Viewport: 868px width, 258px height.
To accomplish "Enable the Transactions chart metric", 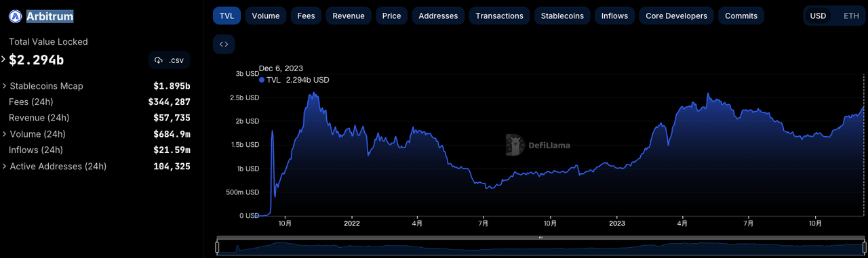I will tap(500, 16).
